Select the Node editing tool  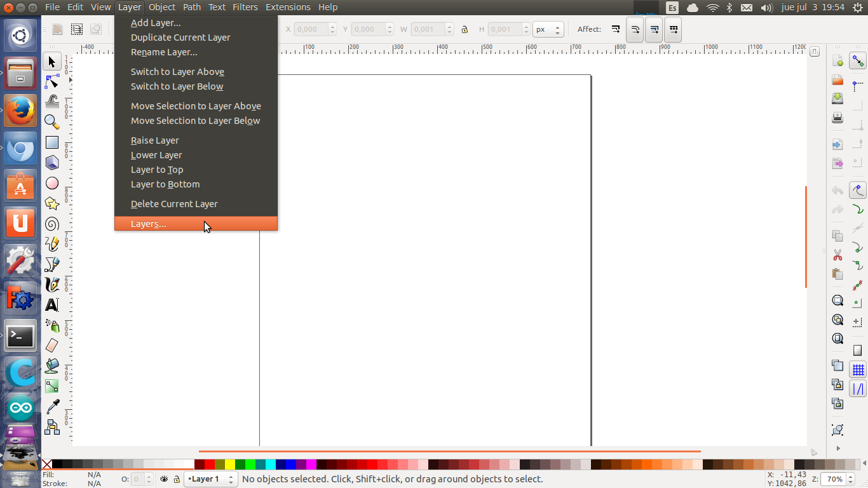click(52, 82)
